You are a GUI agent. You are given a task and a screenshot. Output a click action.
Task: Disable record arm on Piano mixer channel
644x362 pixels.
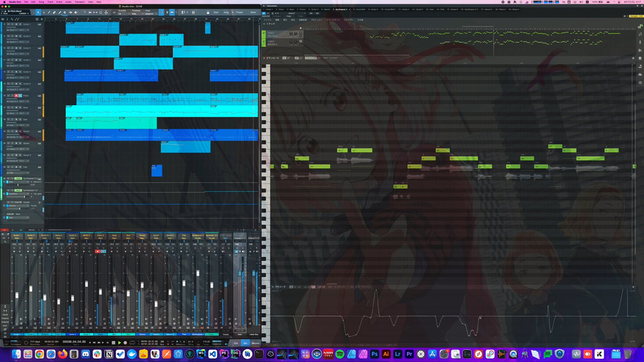97,251
